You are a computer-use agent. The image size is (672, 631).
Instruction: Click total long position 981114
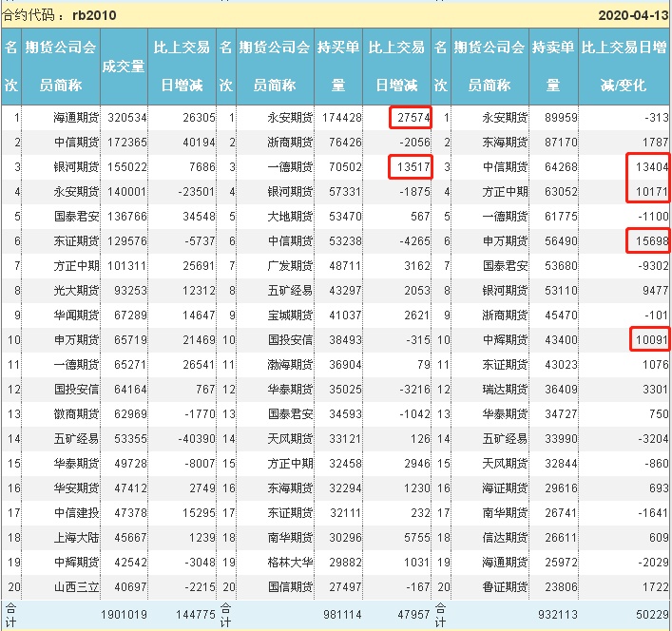(x=342, y=615)
